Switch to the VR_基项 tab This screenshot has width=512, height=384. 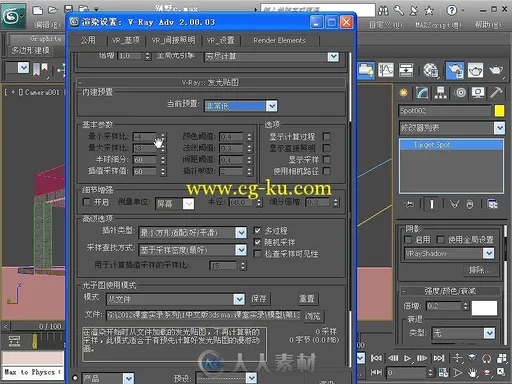[126, 41]
